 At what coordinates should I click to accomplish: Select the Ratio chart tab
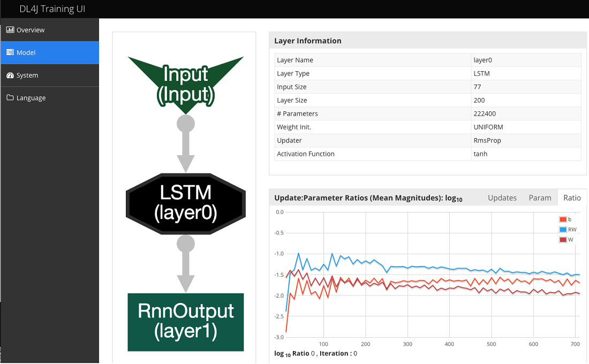572,198
